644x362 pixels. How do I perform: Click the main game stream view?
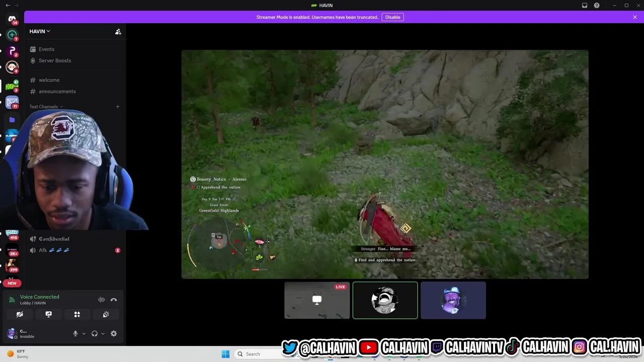pos(385,164)
